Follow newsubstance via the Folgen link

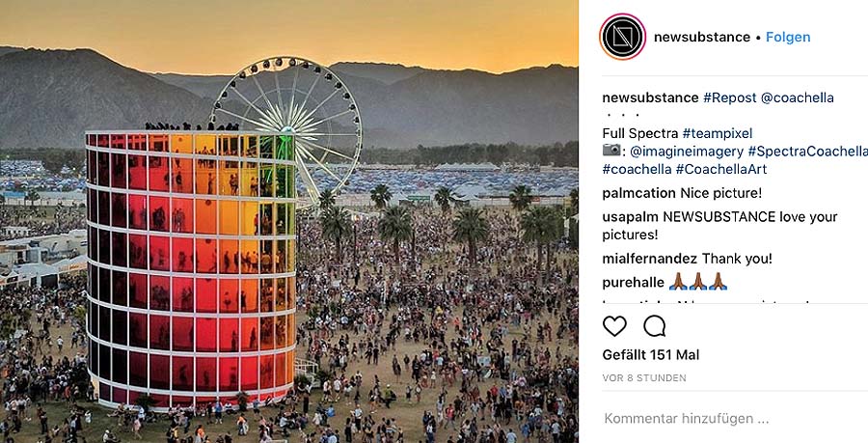[788, 37]
